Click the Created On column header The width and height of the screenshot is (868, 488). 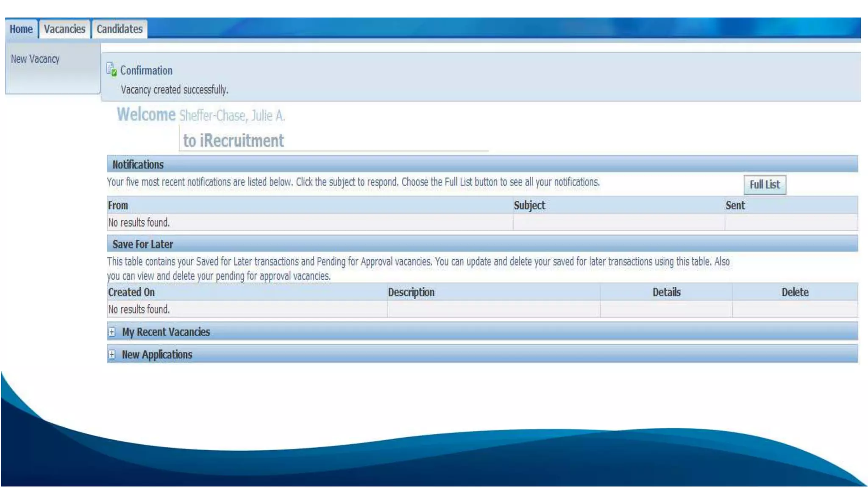click(131, 292)
